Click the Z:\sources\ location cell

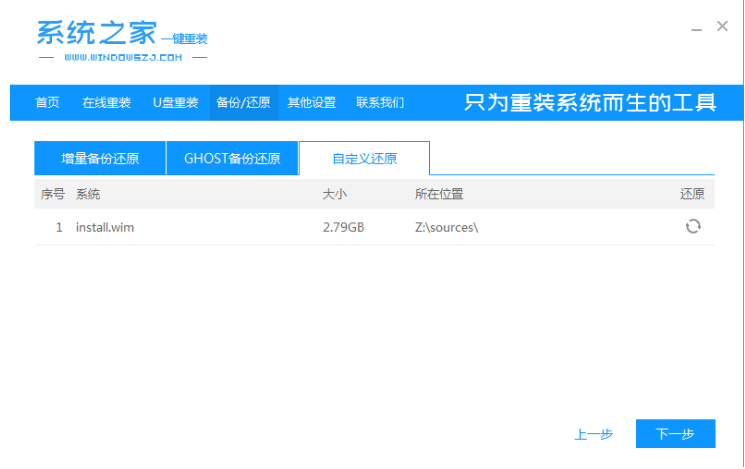tap(446, 227)
